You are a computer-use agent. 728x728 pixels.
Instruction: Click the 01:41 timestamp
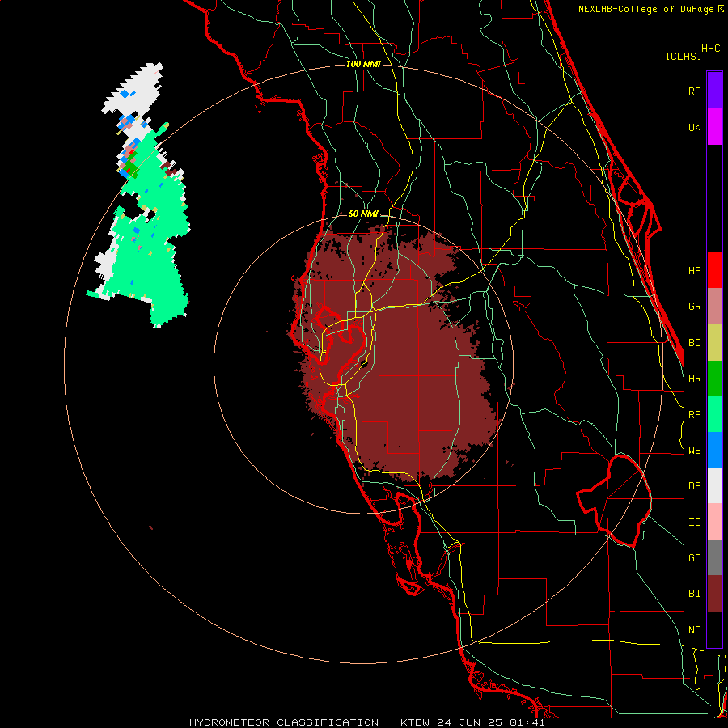click(527, 722)
